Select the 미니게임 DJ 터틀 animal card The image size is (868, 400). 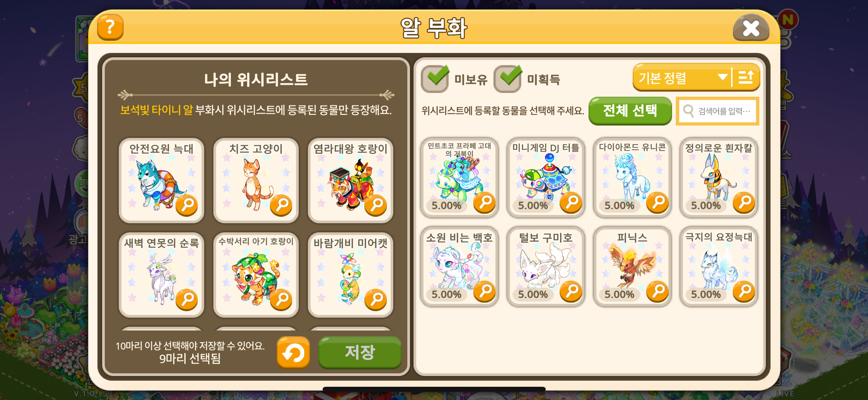pyautogui.click(x=546, y=177)
